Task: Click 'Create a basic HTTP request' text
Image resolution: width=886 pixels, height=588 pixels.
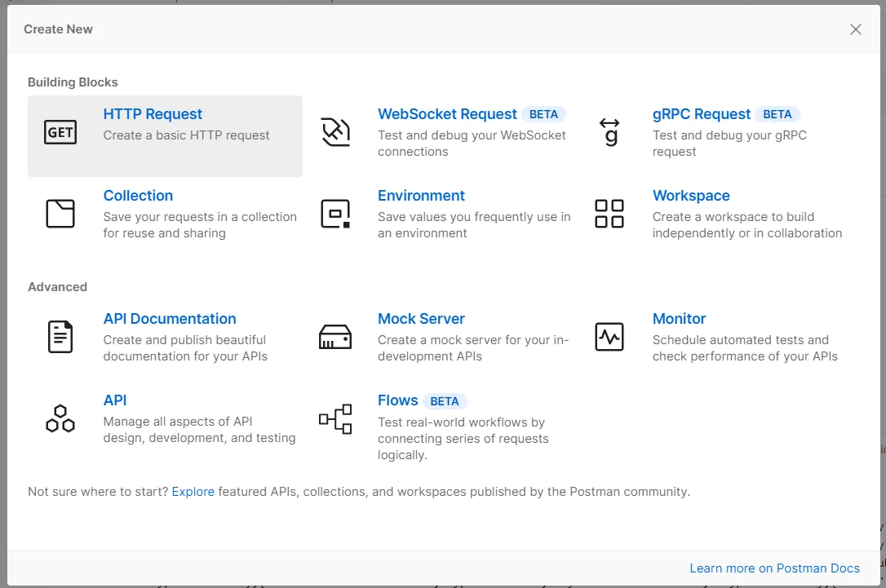Action: (187, 135)
